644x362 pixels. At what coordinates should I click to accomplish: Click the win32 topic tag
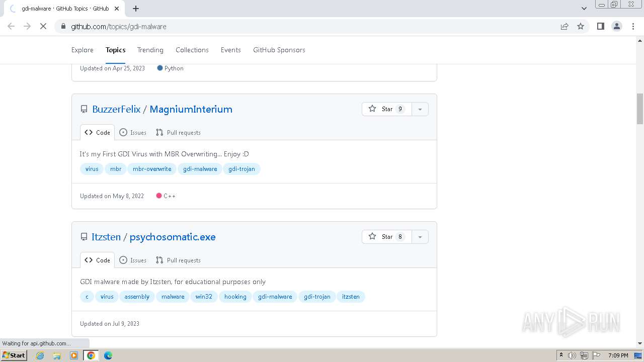tap(204, 297)
